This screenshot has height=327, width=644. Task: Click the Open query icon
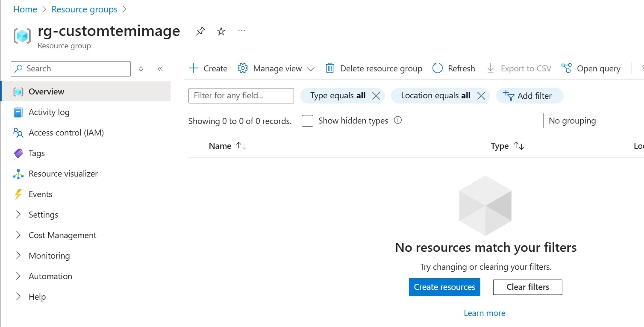pos(567,68)
